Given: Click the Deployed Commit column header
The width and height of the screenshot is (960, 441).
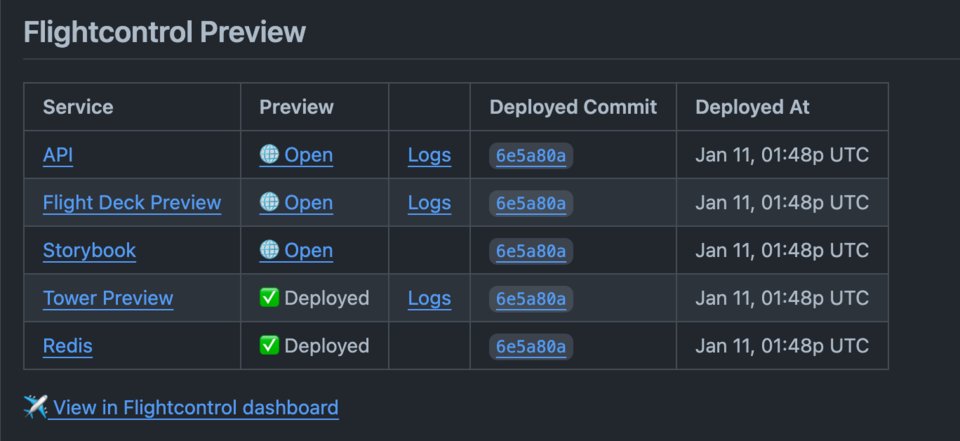Looking at the screenshot, I should [573, 107].
